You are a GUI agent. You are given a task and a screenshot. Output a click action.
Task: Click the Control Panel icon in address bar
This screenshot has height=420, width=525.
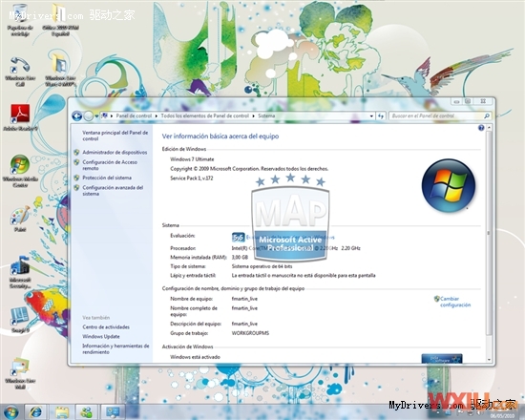click(104, 115)
